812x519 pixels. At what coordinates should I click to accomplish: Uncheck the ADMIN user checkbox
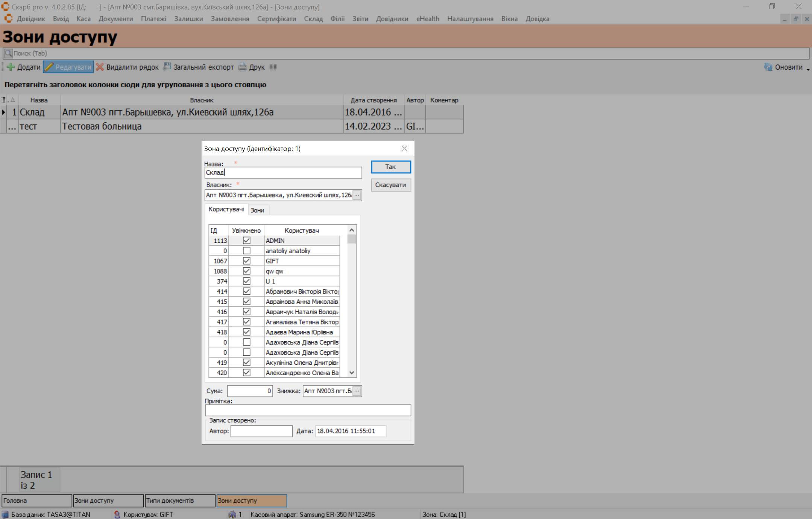(246, 240)
